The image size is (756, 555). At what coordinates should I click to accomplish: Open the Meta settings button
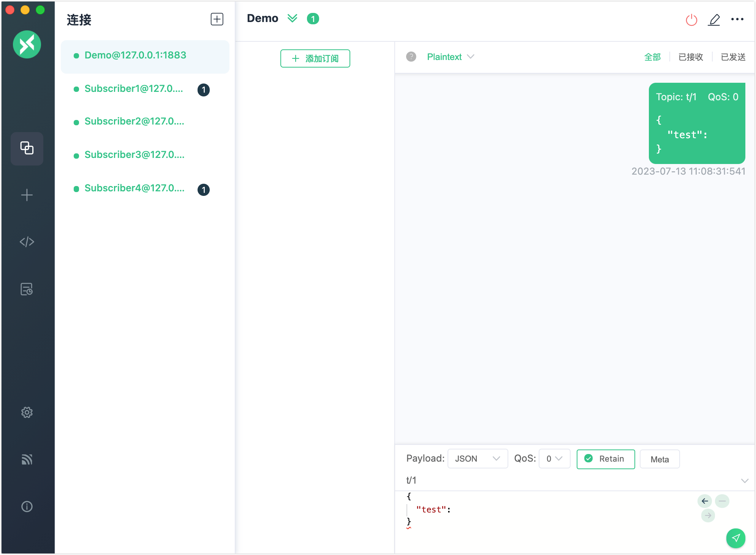[660, 459]
